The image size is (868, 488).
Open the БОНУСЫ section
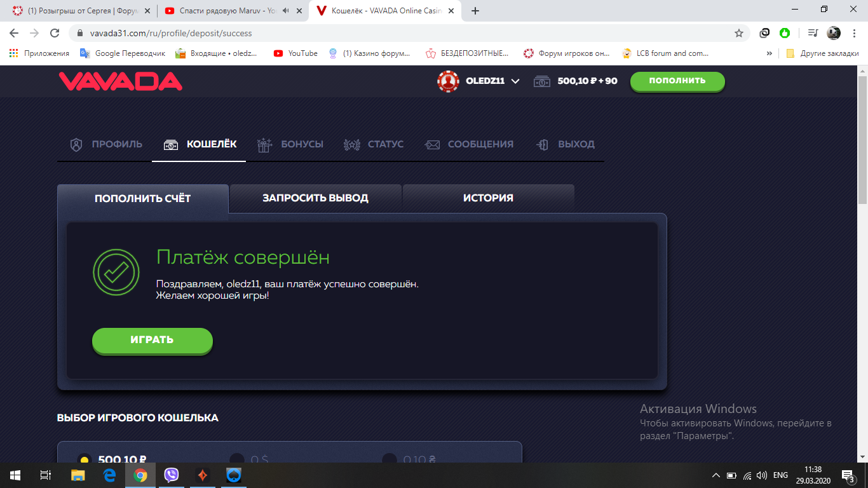pos(290,144)
